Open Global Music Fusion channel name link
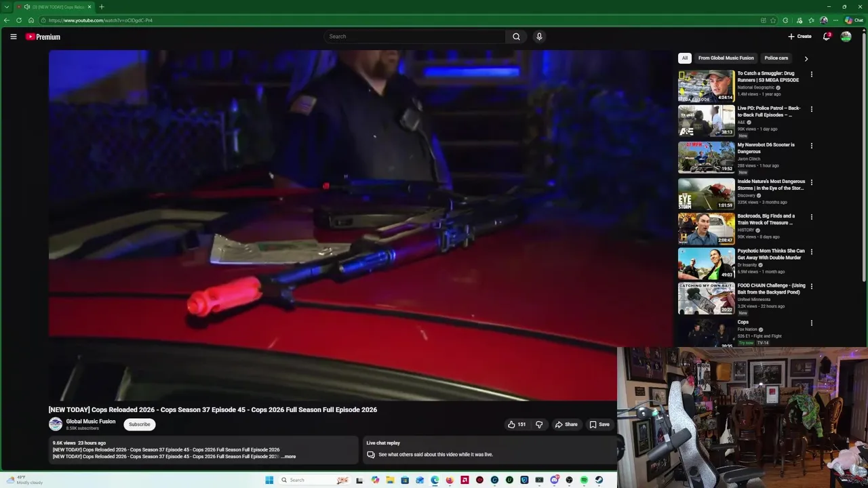This screenshot has height=488, width=868. (x=90, y=422)
